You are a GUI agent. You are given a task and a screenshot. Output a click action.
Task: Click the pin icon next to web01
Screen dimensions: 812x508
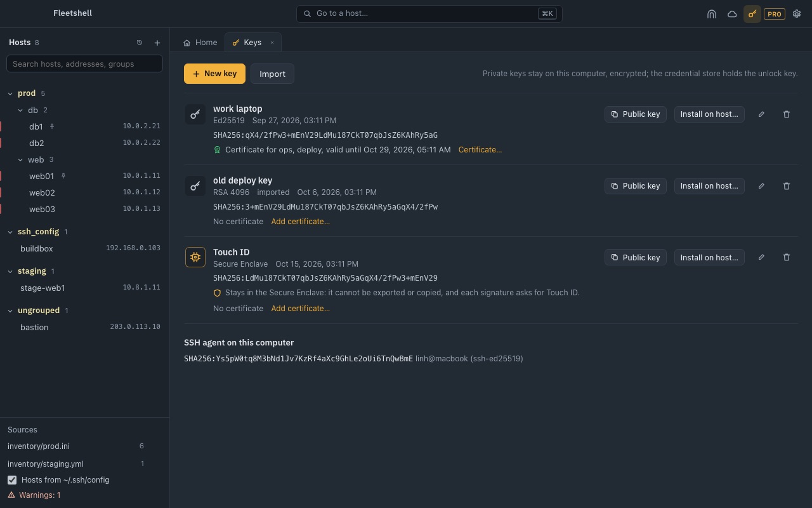click(x=63, y=176)
